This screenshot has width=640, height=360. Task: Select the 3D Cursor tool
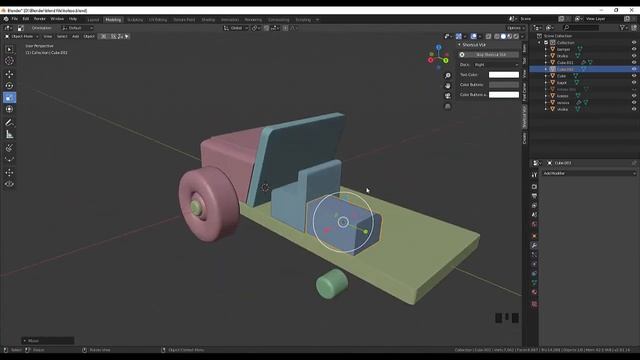(x=9, y=61)
